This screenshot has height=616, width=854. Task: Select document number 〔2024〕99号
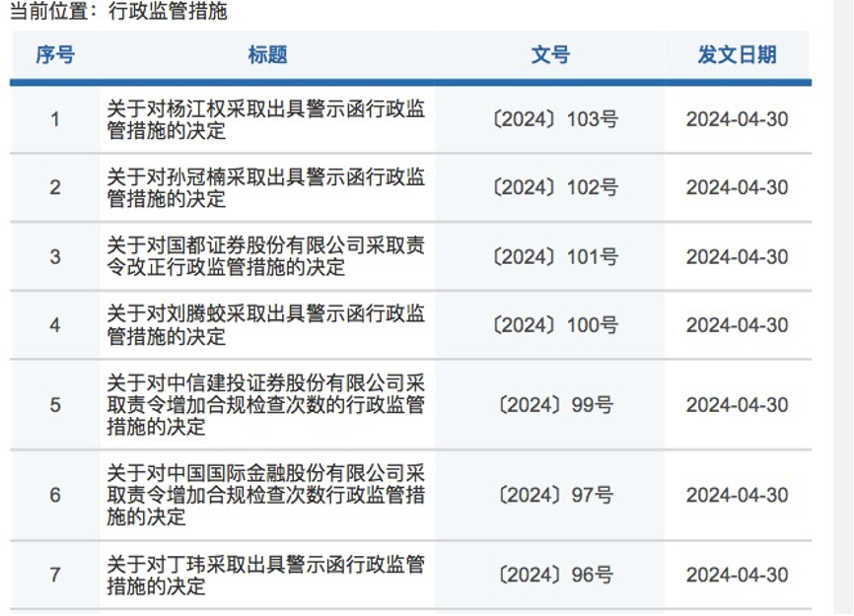pos(555,405)
